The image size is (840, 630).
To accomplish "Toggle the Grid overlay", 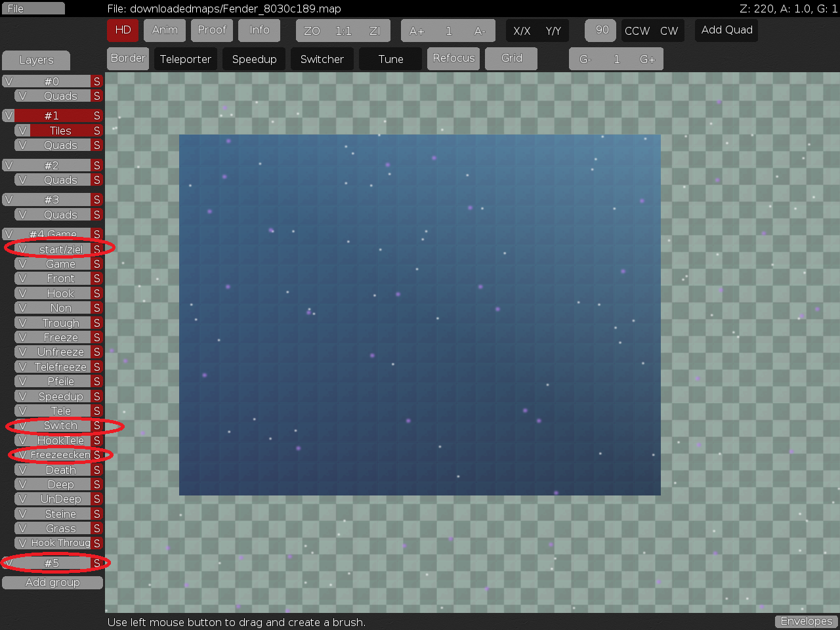I will click(511, 58).
